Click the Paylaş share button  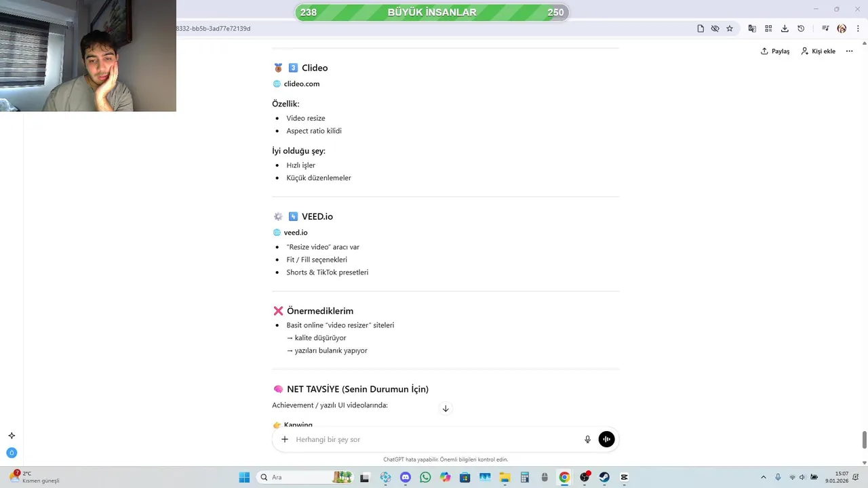click(775, 52)
